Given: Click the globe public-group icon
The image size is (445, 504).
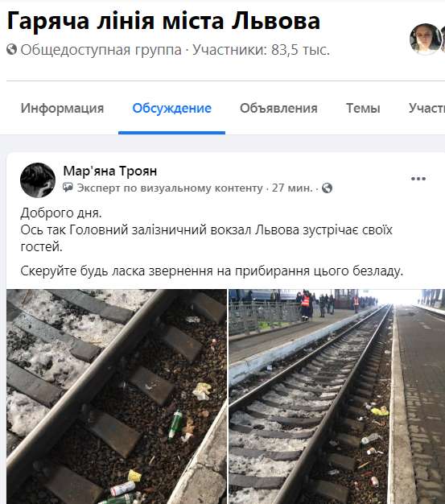Looking at the screenshot, I should coord(11,49).
